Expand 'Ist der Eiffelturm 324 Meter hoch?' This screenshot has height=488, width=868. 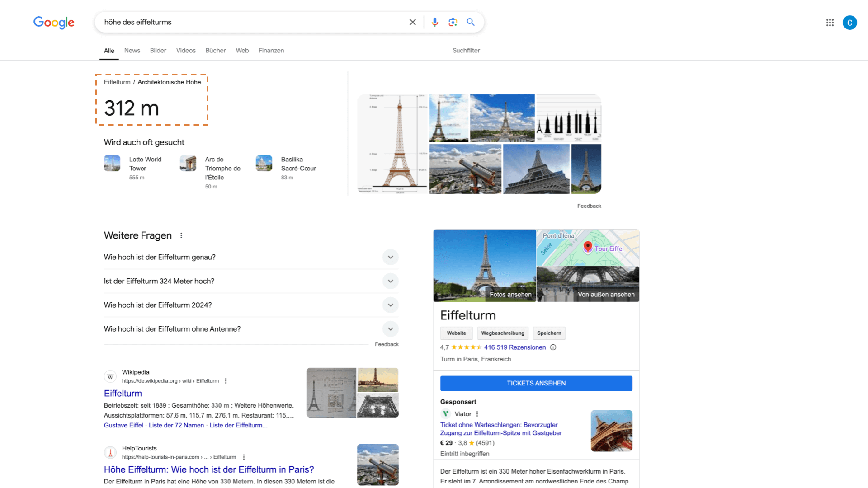pos(390,281)
